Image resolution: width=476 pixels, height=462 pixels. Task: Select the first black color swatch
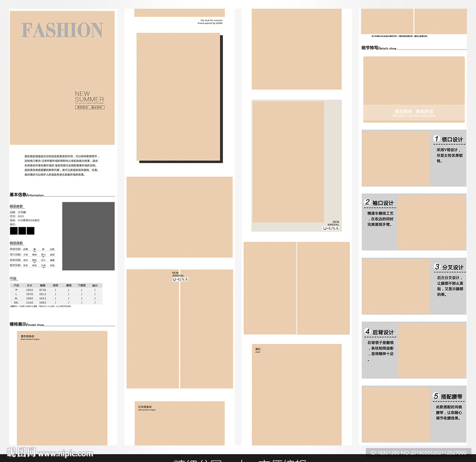pos(13,231)
